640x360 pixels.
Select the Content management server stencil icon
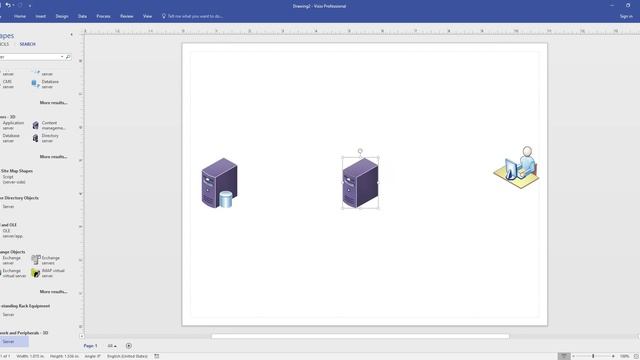click(x=36, y=125)
